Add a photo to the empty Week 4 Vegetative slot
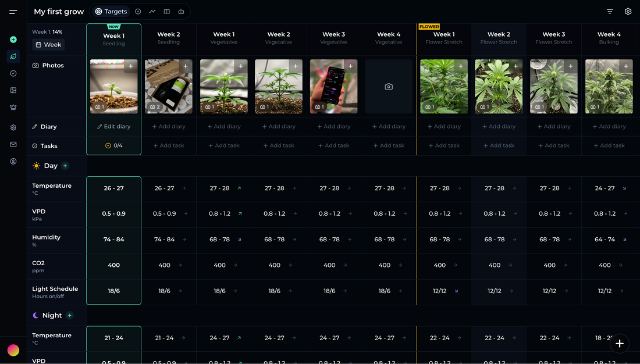The image size is (640, 364). (x=389, y=87)
